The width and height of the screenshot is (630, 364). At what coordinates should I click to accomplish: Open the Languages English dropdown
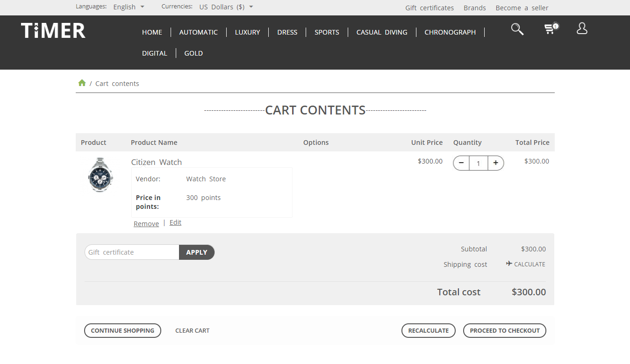[x=129, y=7]
